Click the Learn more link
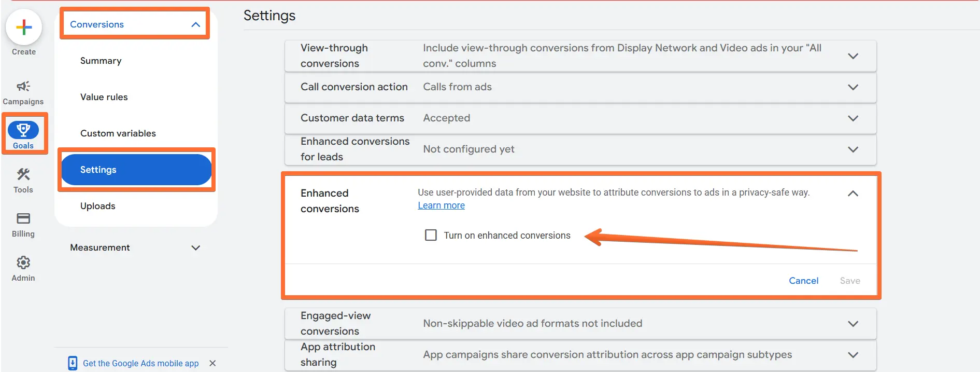 (442, 205)
